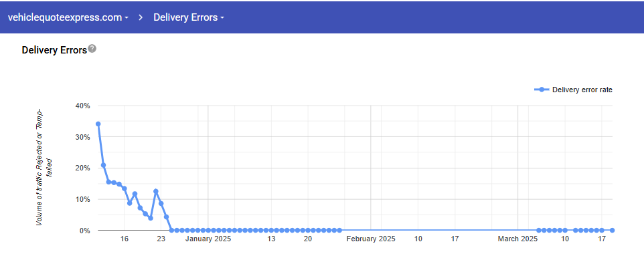Screen dimensions: 644x262
Task: Click the y-axis title about rejected traffic
Action: [x=44, y=167]
